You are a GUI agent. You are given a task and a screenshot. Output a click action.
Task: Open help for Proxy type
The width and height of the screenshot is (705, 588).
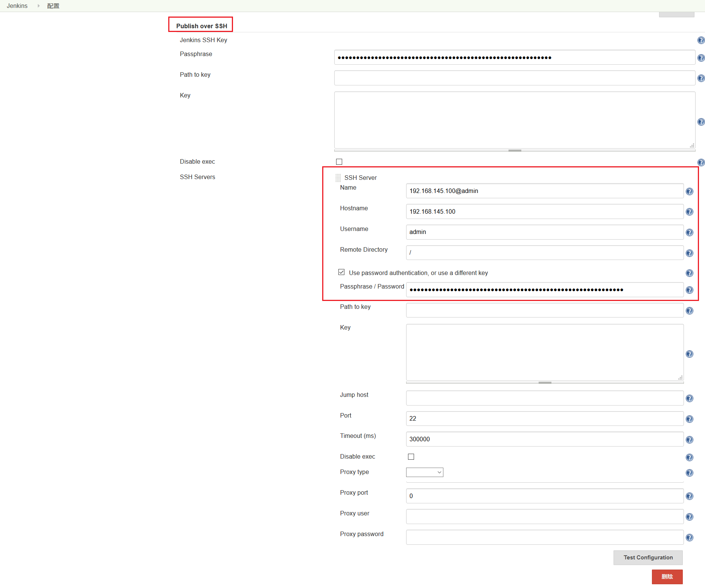pyautogui.click(x=689, y=473)
